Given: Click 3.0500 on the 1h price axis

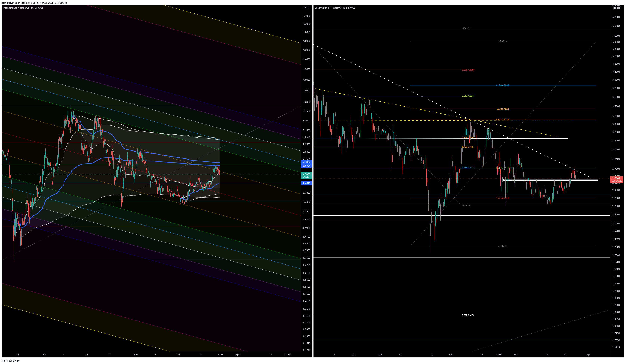Looking at the screenshot, I should (x=306, y=137).
